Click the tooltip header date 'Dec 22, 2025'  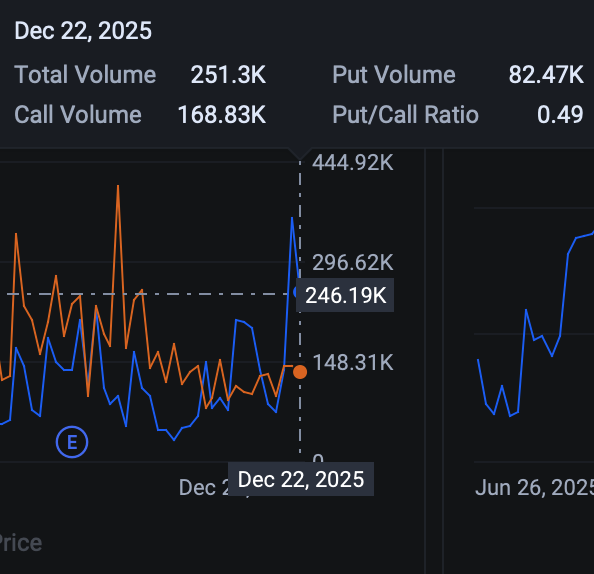(x=83, y=31)
